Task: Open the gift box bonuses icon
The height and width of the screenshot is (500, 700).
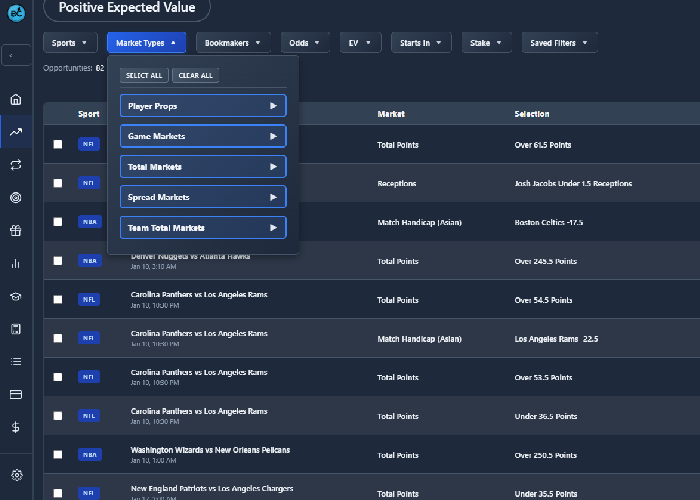Action: pos(16,230)
